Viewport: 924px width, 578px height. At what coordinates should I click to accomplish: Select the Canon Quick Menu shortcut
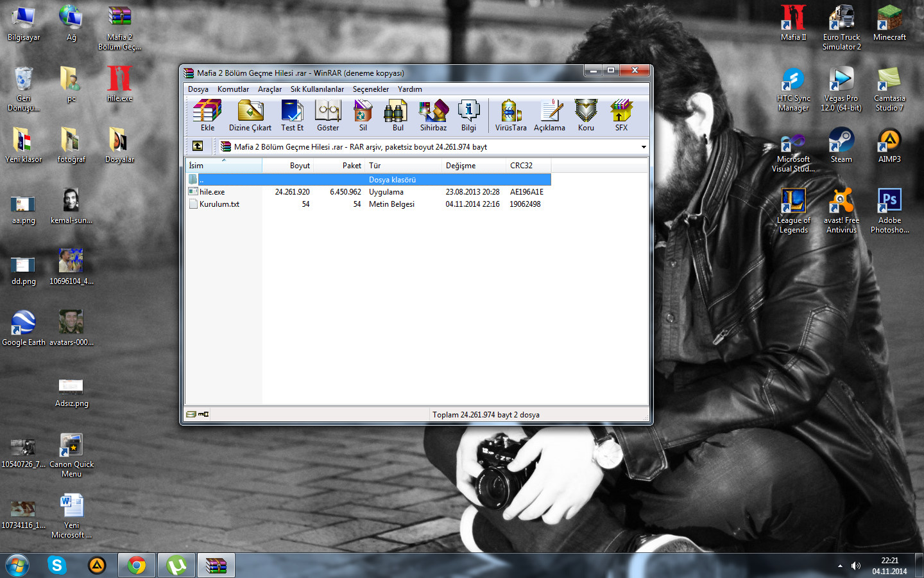click(71, 455)
